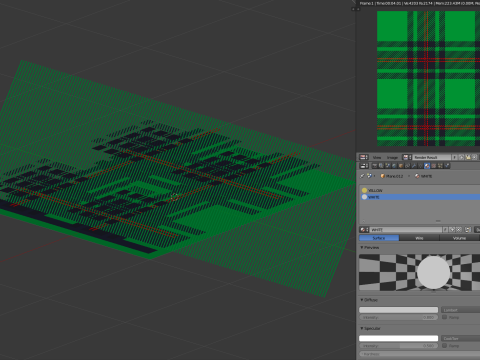Image resolution: width=480 pixels, height=360 pixels.
Task: Select the Wire material type tab
Action: tap(419, 238)
